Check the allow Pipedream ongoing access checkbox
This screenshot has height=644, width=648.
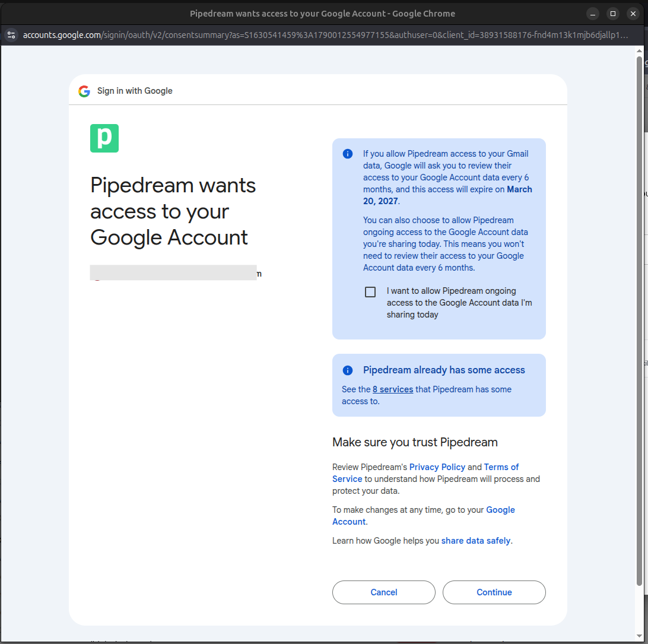tap(370, 292)
